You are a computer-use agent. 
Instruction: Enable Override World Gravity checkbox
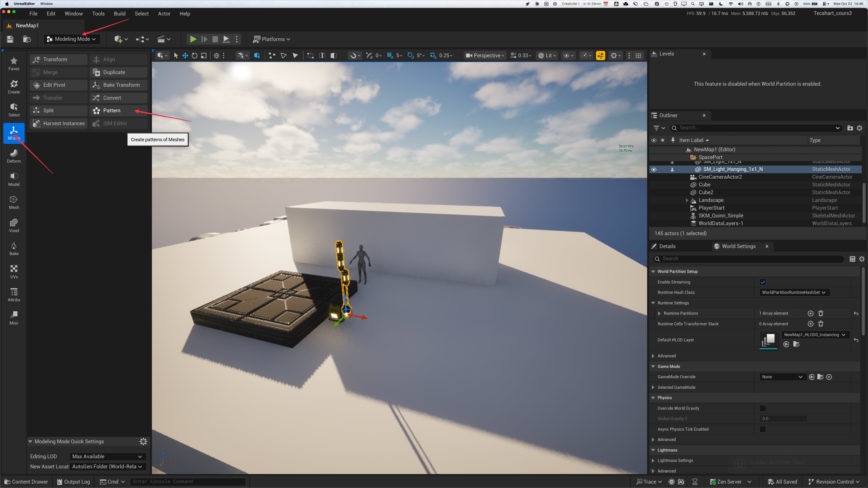tap(763, 408)
